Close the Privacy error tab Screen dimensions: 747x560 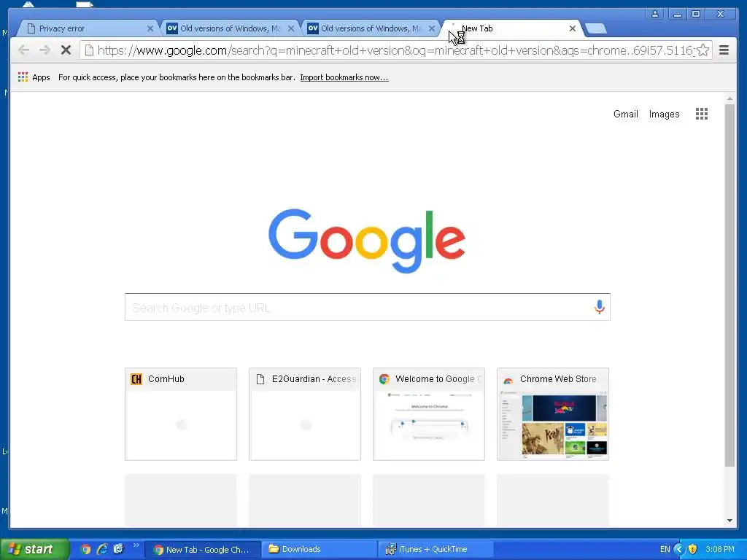pyautogui.click(x=150, y=28)
